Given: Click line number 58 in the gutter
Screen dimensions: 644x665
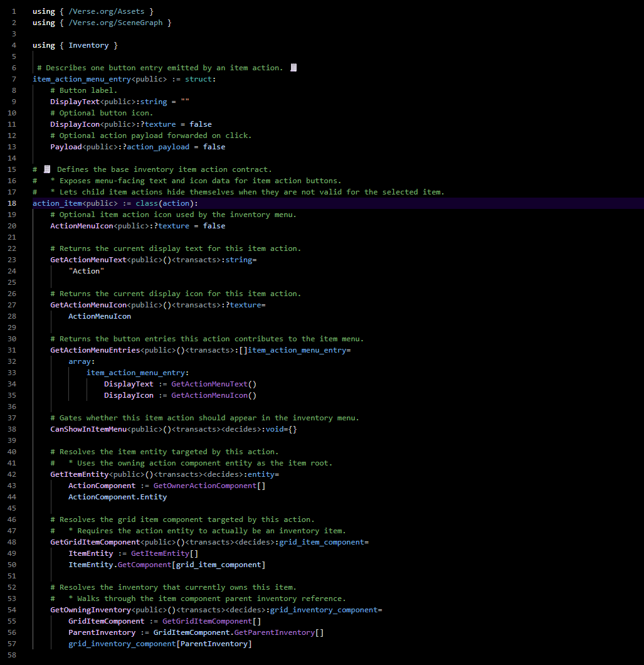Looking at the screenshot, I should pos(12,655).
